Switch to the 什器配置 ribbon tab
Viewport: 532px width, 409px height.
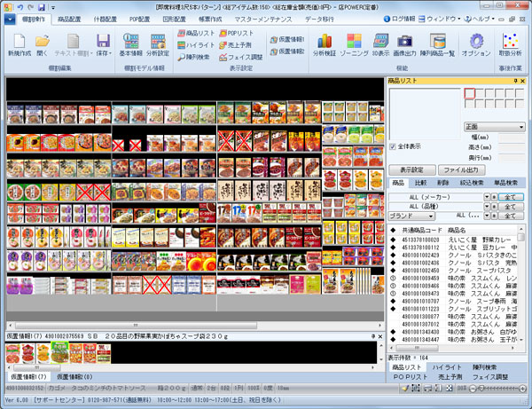point(105,20)
